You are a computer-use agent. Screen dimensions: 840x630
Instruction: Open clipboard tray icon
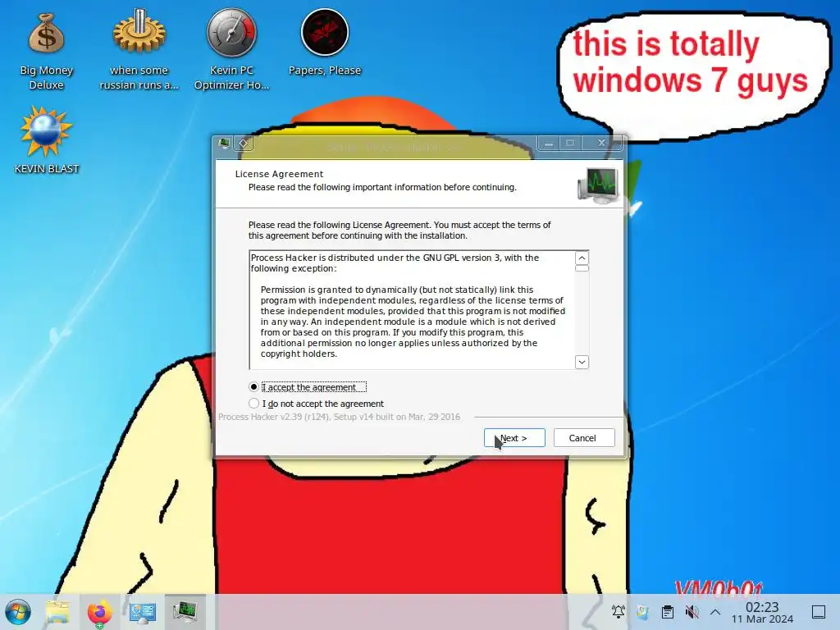[668, 612]
